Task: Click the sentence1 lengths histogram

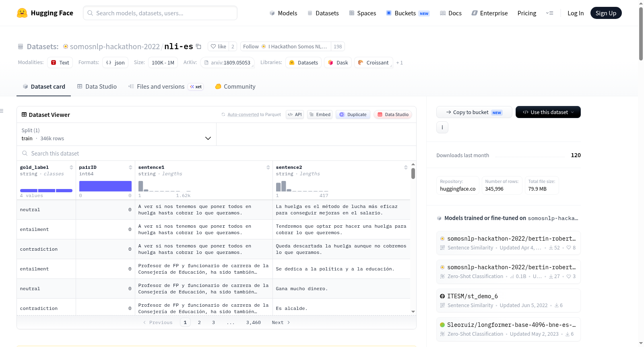Action: point(164,186)
